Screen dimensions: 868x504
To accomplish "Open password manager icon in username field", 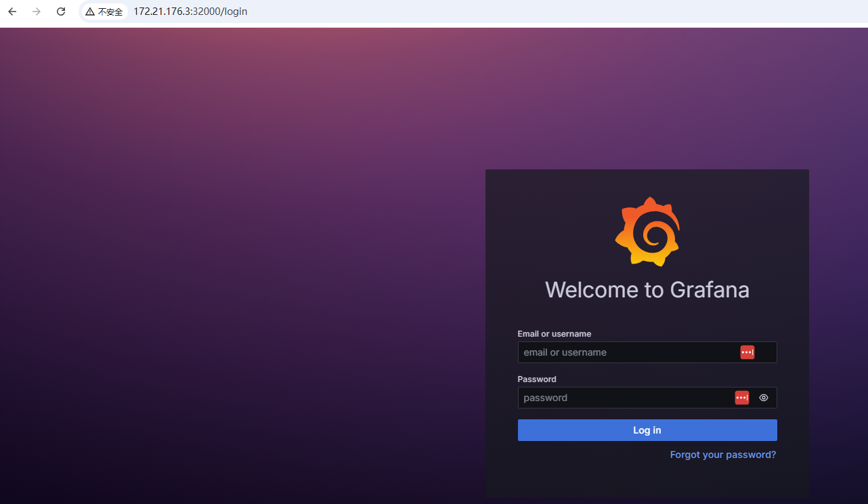I will pyautogui.click(x=747, y=352).
